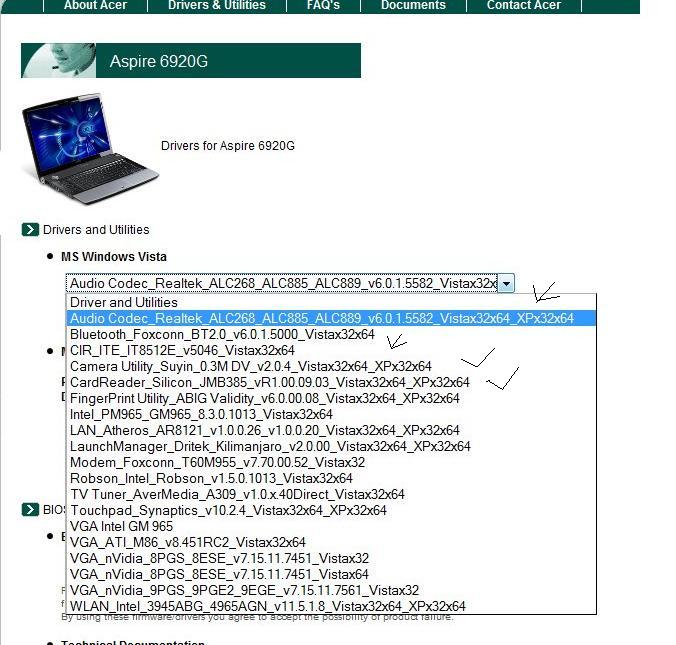Click the Drivers and Utilities arrow icon
The height and width of the screenshot is (645, 676).
click(x=30, y=229)
